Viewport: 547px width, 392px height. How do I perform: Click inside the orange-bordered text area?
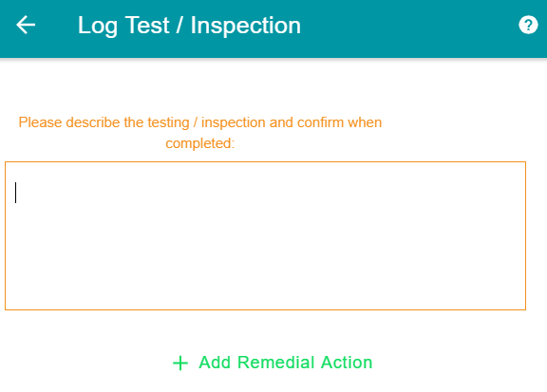click(265, 235)
